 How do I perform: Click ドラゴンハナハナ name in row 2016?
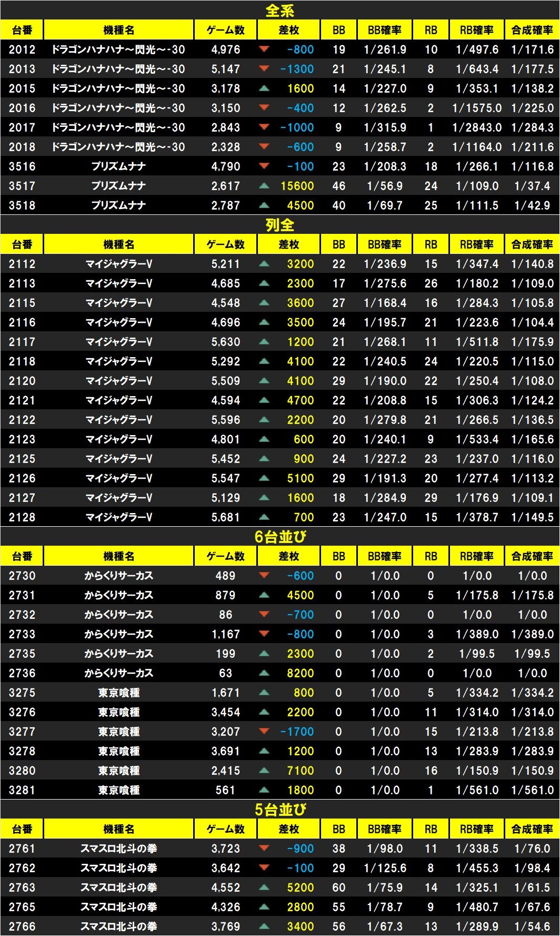pyautogui.click(x=118, y=108)
